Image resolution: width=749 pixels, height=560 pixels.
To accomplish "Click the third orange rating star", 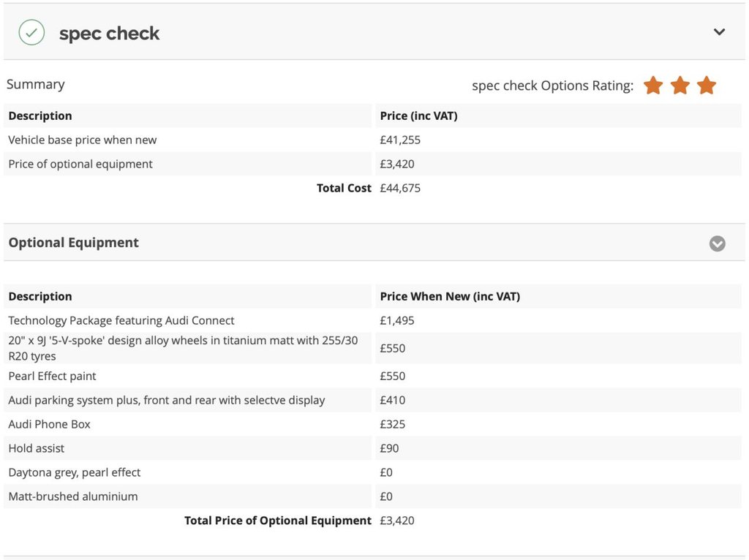I will coord(707,86).
